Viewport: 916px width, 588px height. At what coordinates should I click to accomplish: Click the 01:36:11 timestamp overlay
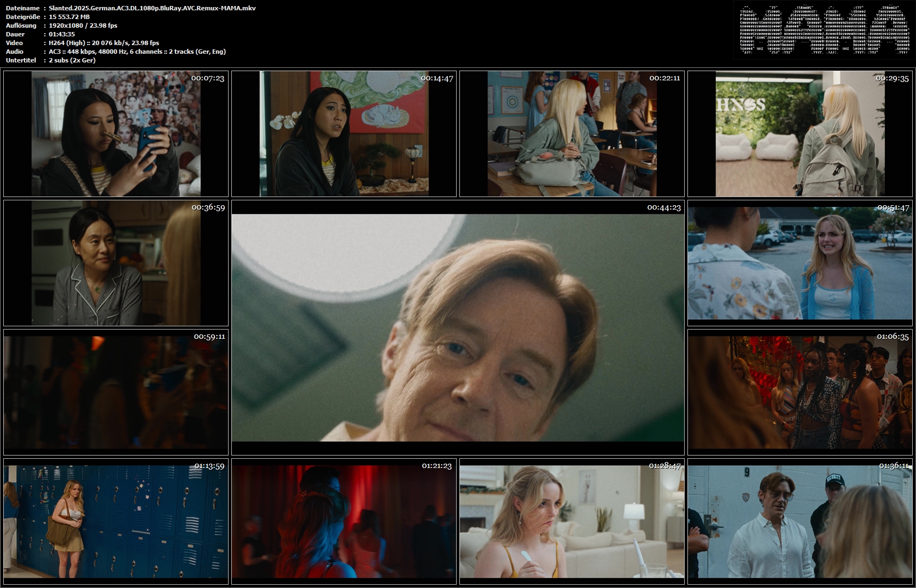pyautogui.click(x=894, y=466)
